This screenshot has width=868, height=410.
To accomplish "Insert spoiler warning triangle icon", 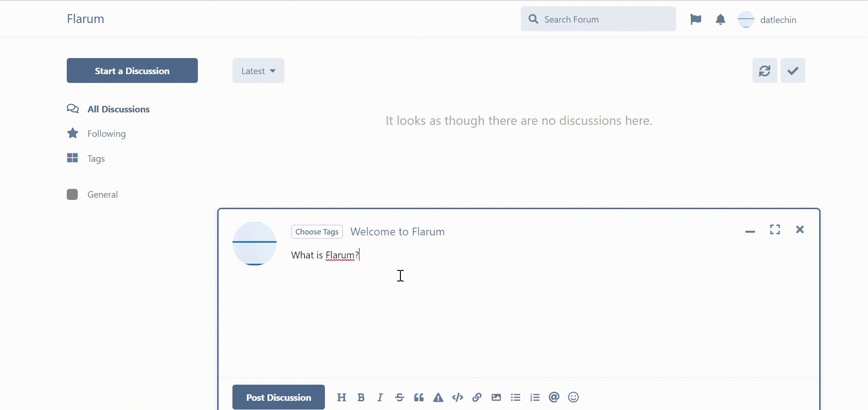I will 438,397.
